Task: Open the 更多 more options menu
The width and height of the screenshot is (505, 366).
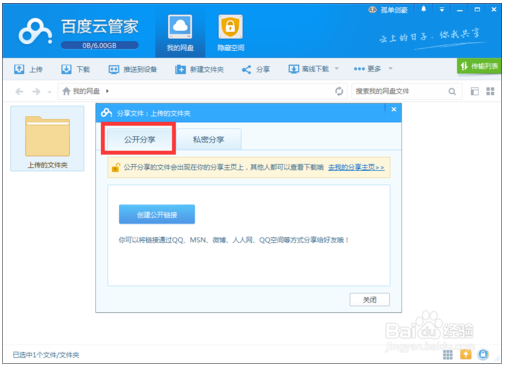Action: (x=367, y=69)
